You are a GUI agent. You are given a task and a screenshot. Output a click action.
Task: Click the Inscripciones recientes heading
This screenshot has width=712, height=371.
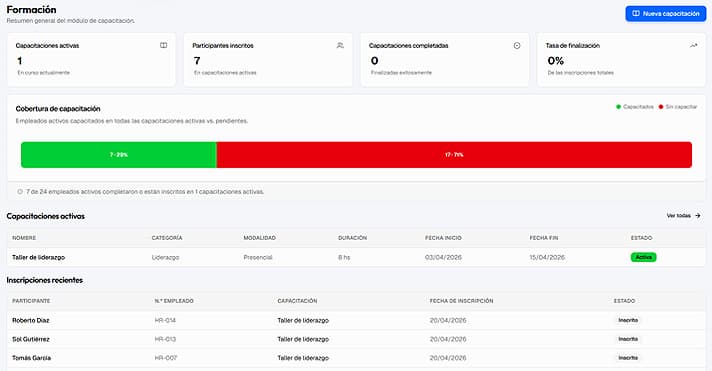point(44,280)
